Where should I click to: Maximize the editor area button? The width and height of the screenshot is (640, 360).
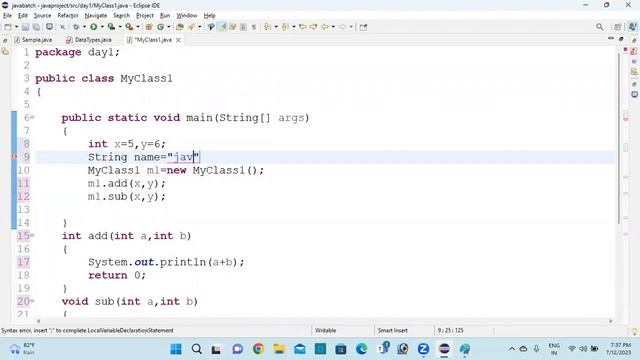621,38
